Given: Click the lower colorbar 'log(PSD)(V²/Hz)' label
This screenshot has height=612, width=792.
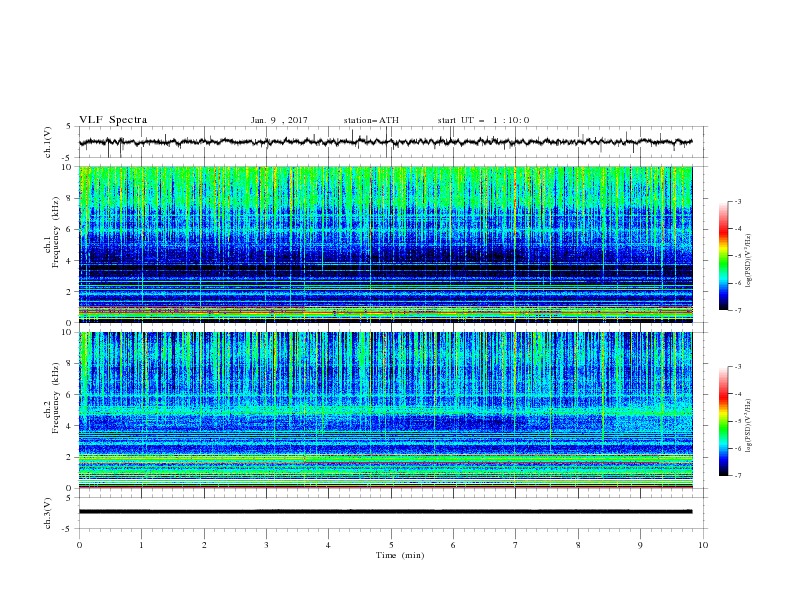Looking at the screenshot, I should pyautogui.click(x=749, y=426).
